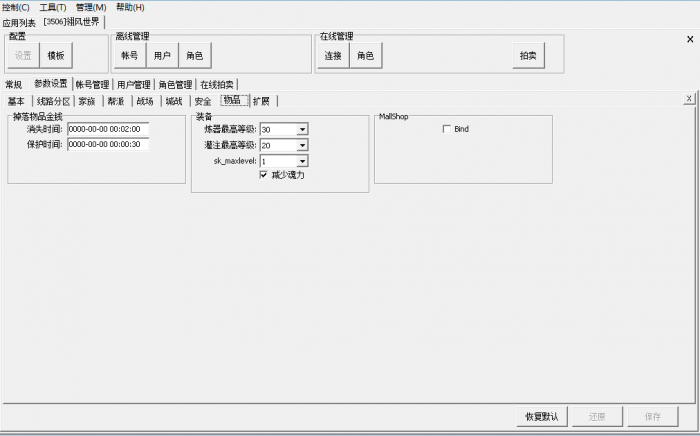Viewport: 700px width, 436px height.
Task: Open the sk_maxlevel dropdown
Action: pyautogui.click(x=302, y=160)
